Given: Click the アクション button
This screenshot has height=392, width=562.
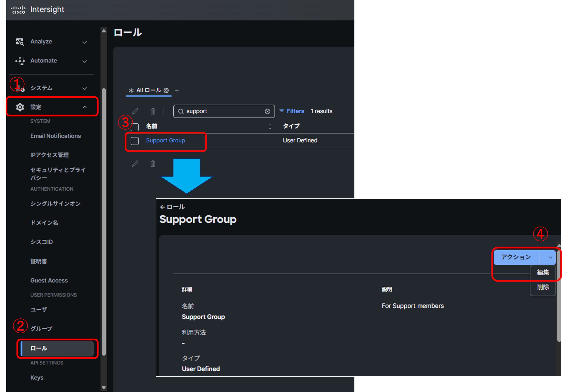Looking at the screenshot, I should [516, 257].
